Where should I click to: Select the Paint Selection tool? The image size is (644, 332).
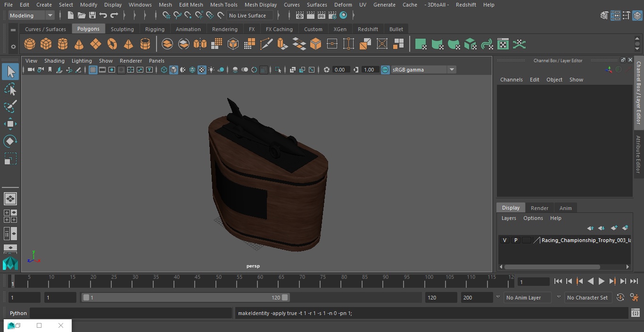(10, 106)
